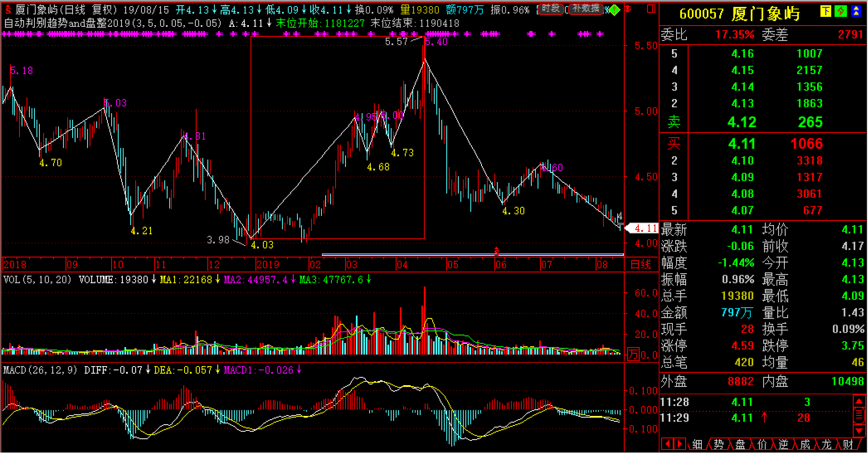Click the 厦门象屿(日线 复权) chart title
The height and width of the screenshot is (453, 868).
(x=66, y=10)
